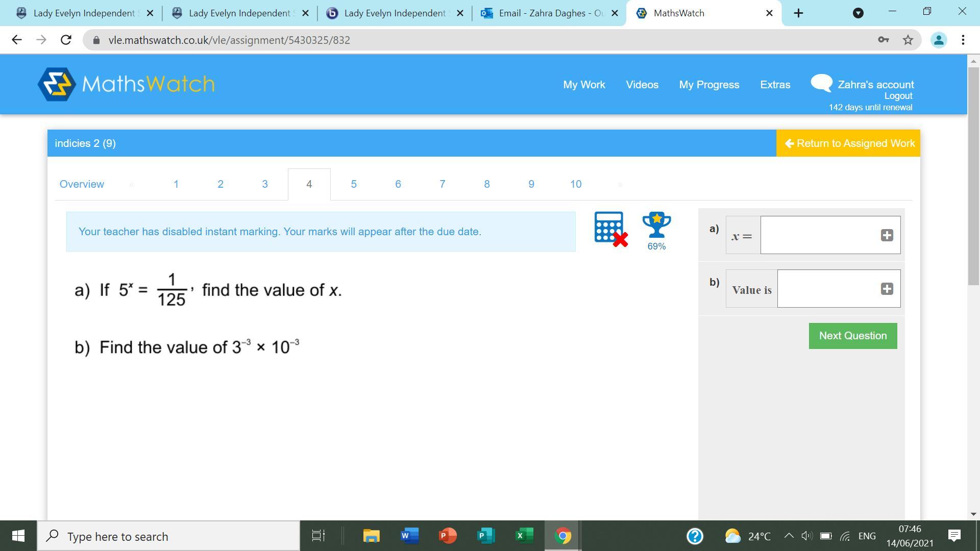Click the MathsWatch logo
The height and width of the screenshot is (551, 980).
pos(126,84)
